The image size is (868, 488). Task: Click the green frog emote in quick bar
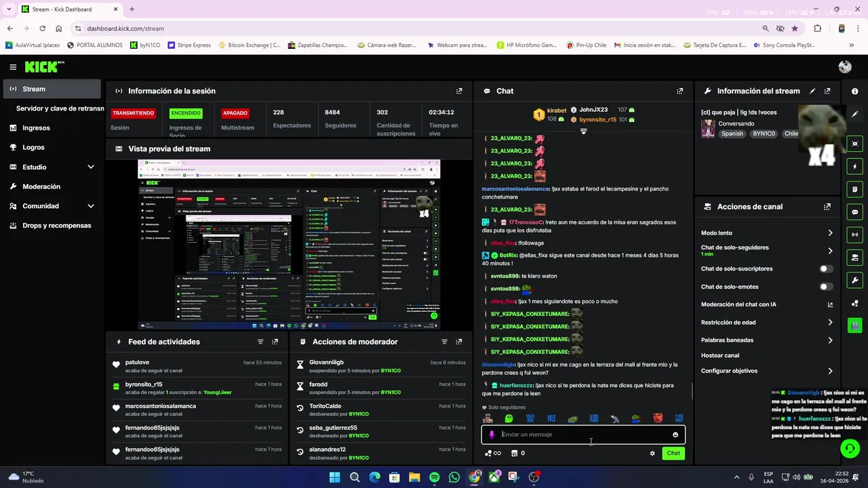509,419
